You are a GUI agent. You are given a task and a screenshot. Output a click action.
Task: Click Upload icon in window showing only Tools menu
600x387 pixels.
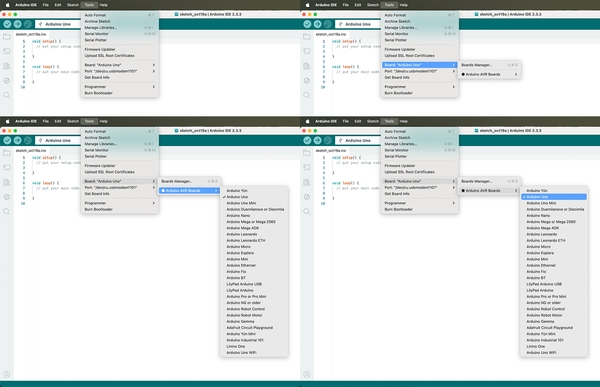pos(18,24)
